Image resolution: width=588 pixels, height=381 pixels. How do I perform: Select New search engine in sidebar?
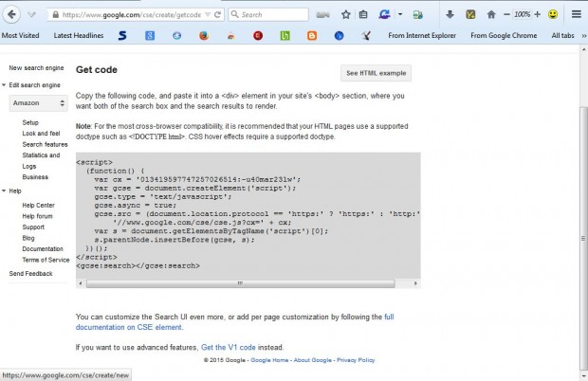point(36,68)
